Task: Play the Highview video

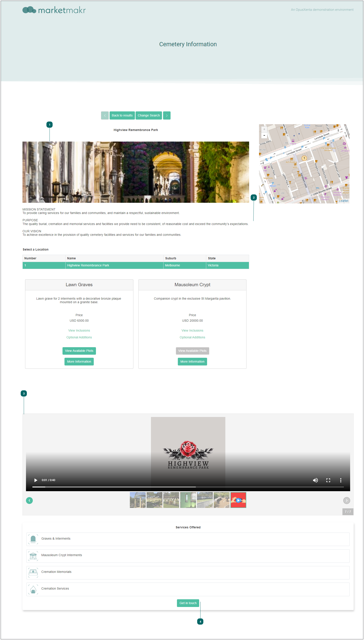Action: point(36,480)
